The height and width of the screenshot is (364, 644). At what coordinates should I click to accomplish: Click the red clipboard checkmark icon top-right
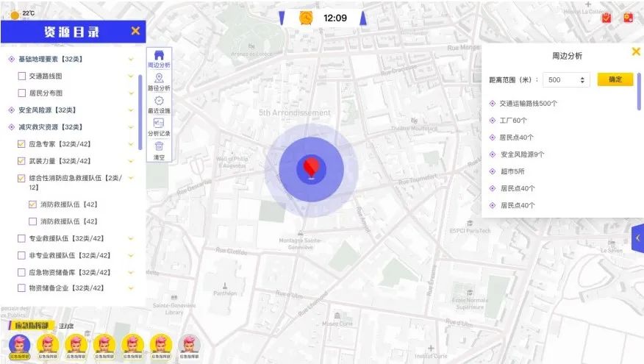(x=607, y=18)
